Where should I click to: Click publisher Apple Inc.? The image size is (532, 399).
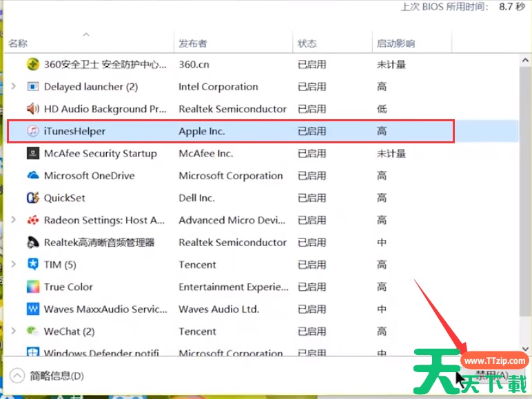tap(202, 132)
